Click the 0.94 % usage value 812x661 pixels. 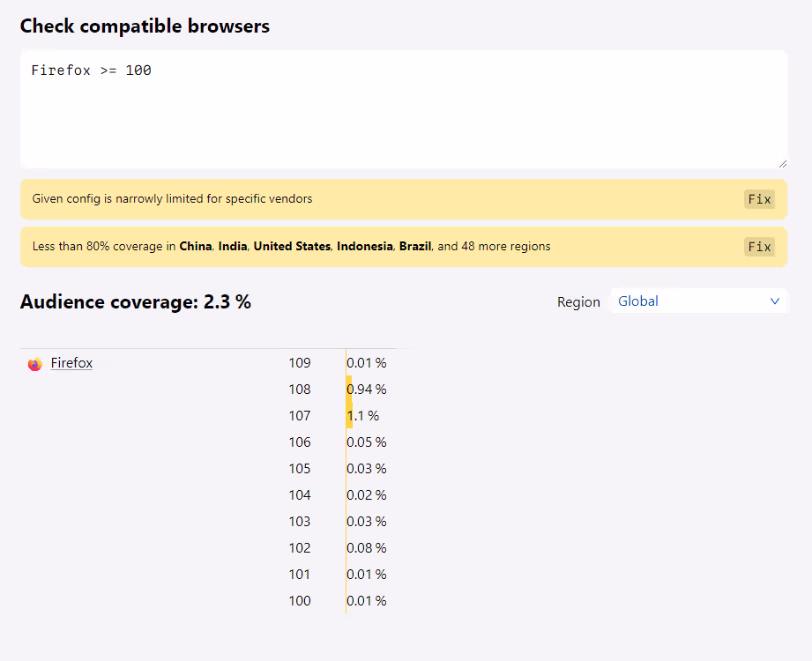click(367, 390)
